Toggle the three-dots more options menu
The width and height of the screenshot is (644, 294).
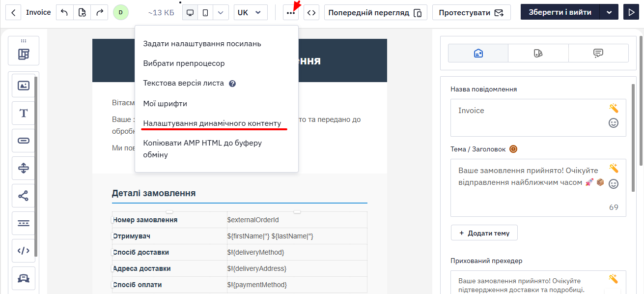[291, 12]
